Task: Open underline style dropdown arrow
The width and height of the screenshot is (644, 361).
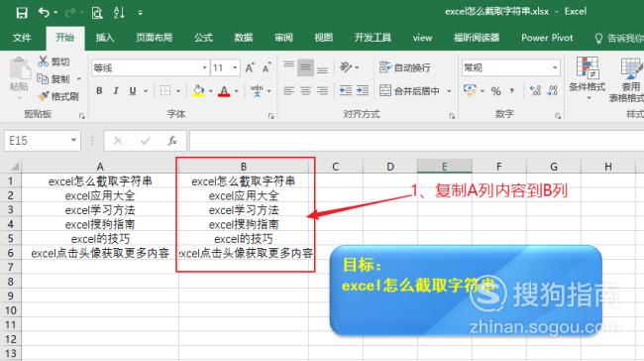Action: 146,91
